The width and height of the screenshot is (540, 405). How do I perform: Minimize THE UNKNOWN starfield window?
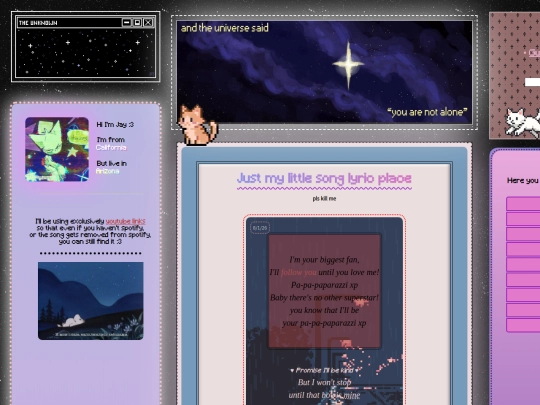pyautogui.click(x=127, y=23)
